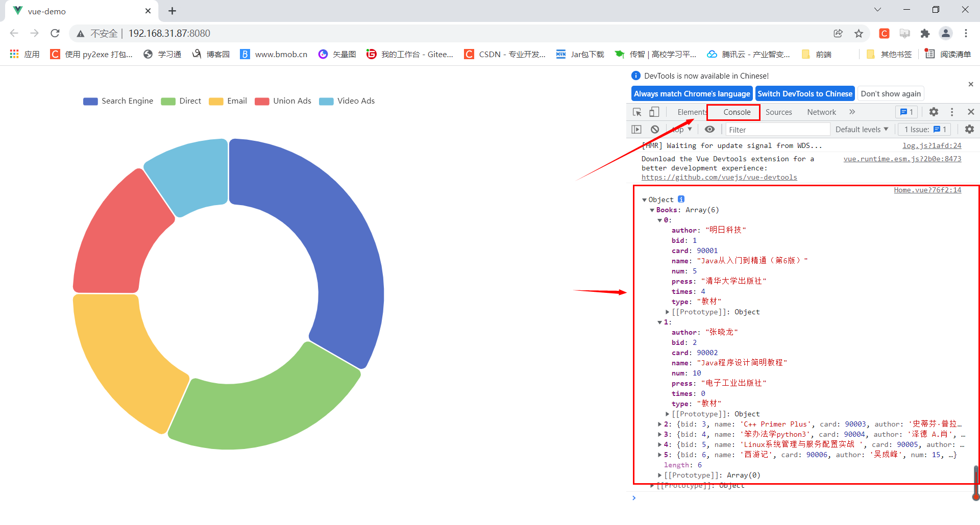The image size is (980, 525).
Task: Collapse the Books array node
Action: coord(652,210)
